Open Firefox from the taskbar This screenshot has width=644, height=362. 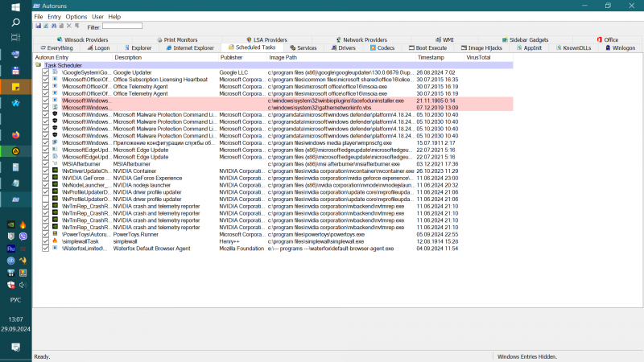pos(15,135)
